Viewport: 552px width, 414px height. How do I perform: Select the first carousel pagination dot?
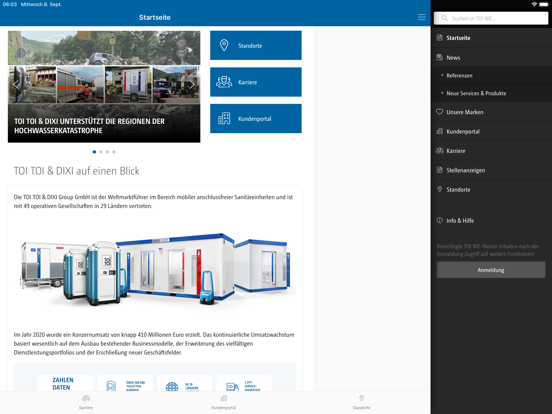(x=94, y=152)
